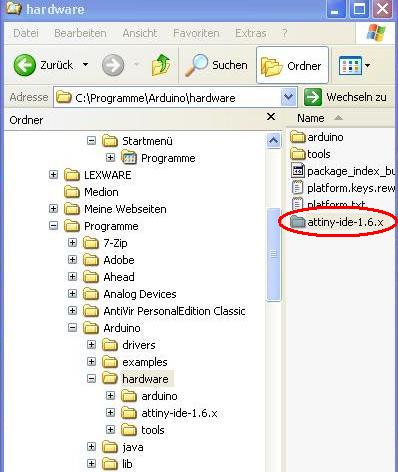398x472 pixels.
Task: Select the attiny-ide-1.6.x folder in file list
Action: [x=337, y=222]
